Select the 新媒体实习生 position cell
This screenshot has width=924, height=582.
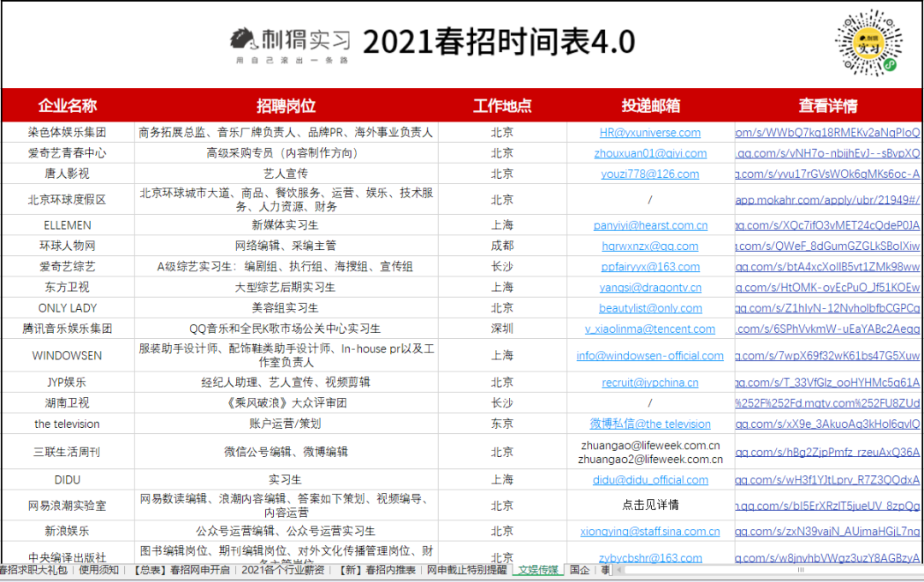(286, 225)
